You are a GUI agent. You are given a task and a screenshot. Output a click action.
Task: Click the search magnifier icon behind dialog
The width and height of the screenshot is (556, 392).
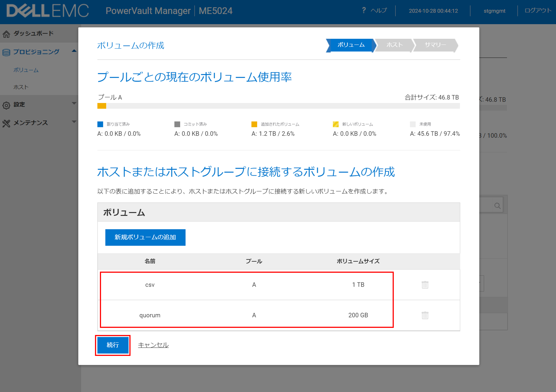coord(497,206)
